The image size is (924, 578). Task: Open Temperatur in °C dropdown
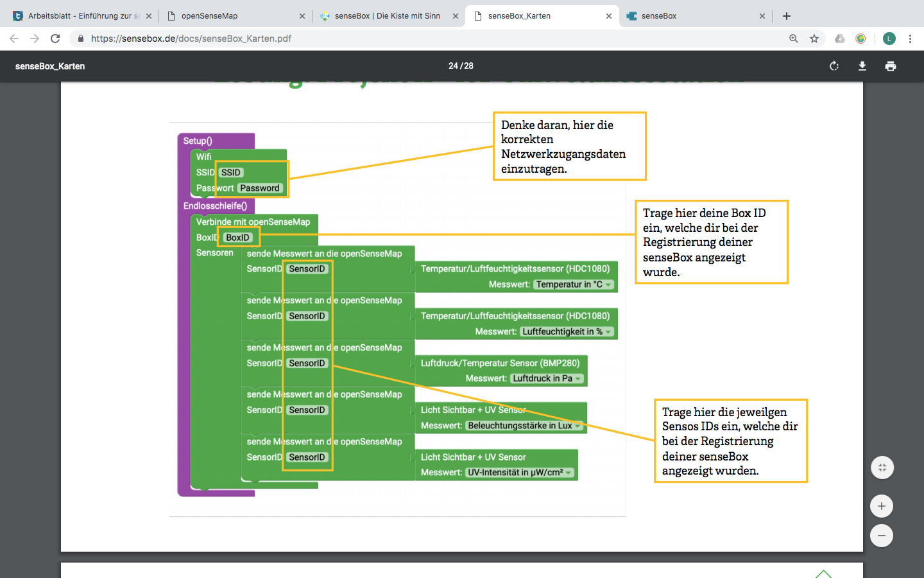click(574, 285)
